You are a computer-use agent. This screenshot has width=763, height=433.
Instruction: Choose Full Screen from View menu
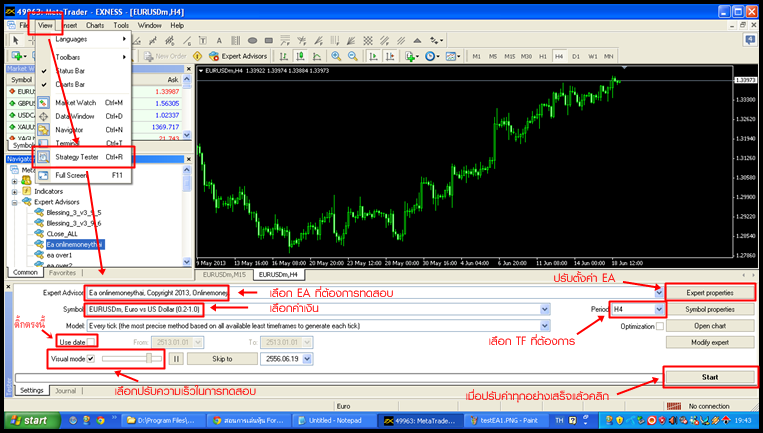tap(84, 175)
